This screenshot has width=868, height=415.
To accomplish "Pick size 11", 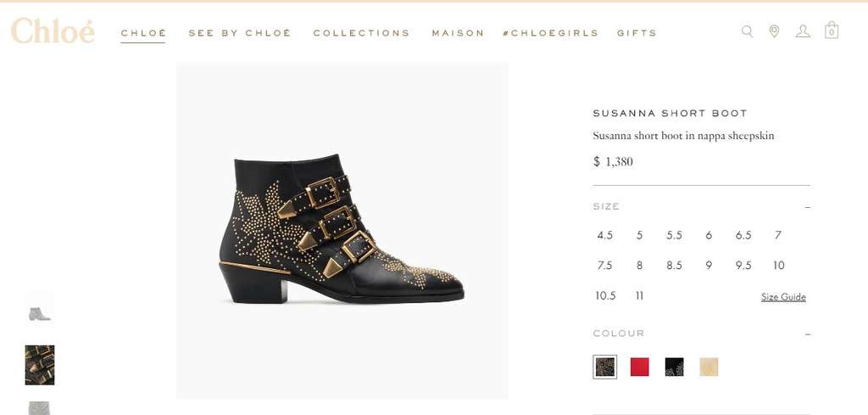I will tap(639, 296).
